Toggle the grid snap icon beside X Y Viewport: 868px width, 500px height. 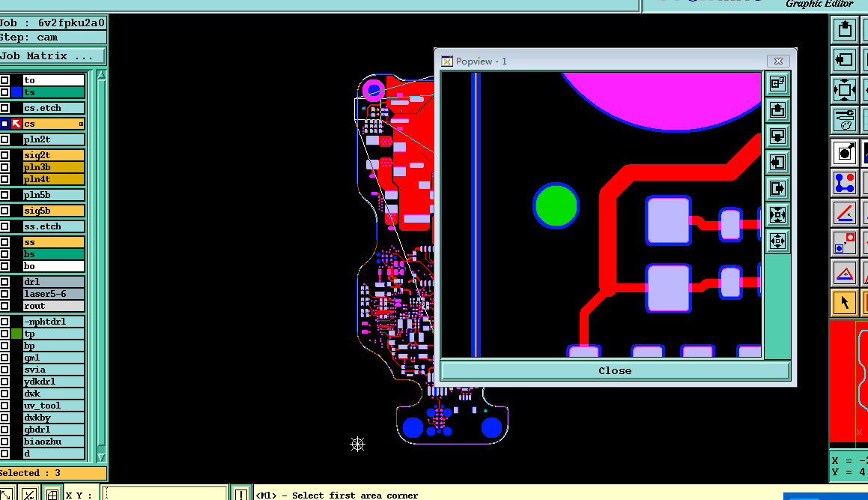pos(52,493)
